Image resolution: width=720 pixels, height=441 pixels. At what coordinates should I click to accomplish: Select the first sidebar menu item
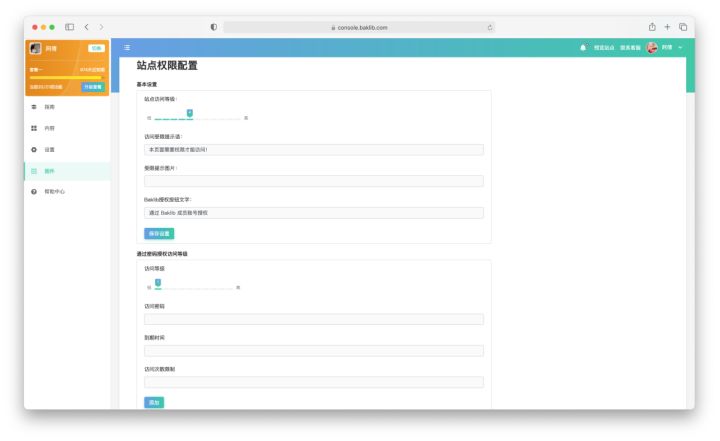[68, 107]
